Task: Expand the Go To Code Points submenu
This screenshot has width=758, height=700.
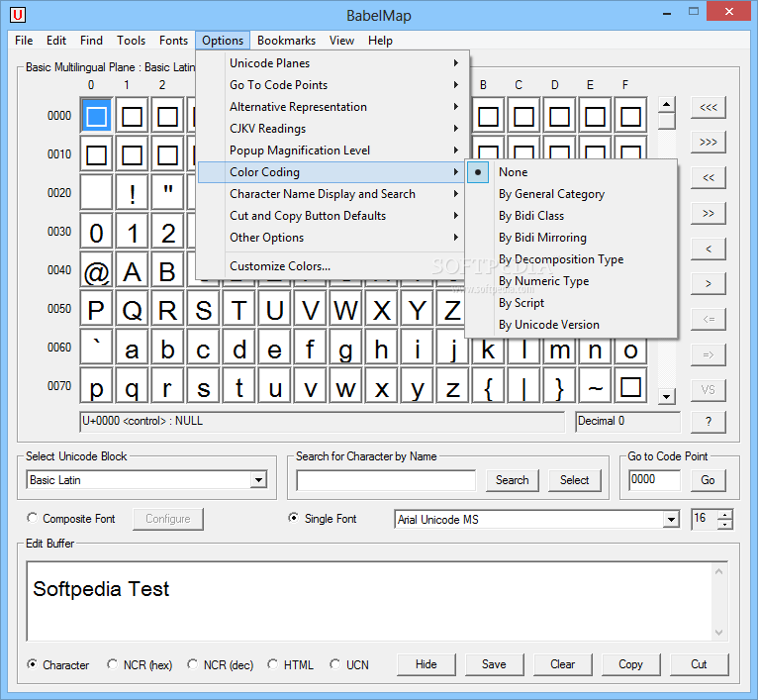Action: point(333,85)
